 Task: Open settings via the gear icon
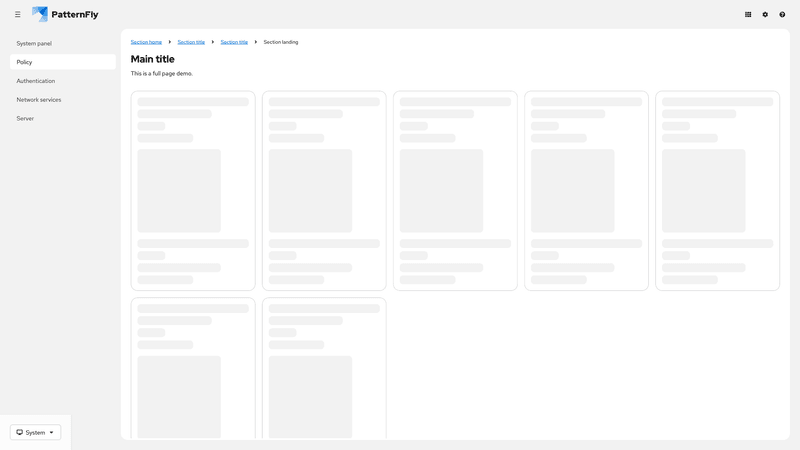click(765, 15)
